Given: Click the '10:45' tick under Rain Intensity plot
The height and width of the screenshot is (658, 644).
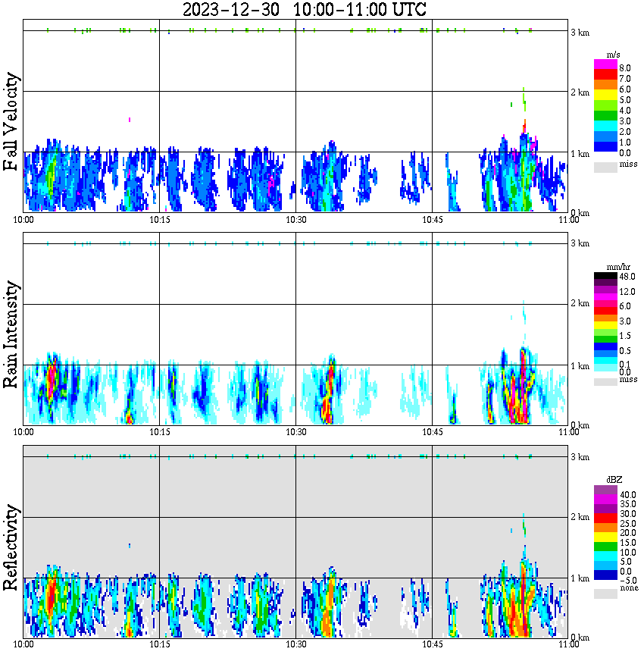Looking at the screenshot, I should click(x=433, y=432).
